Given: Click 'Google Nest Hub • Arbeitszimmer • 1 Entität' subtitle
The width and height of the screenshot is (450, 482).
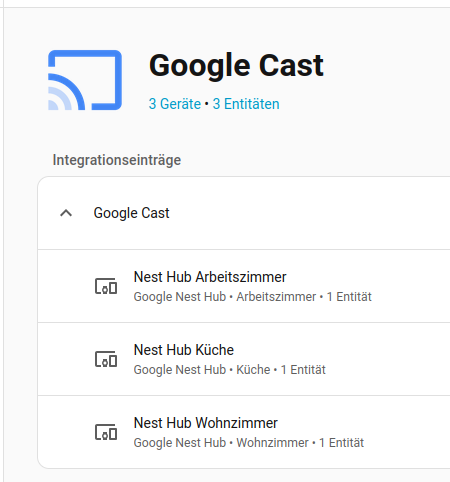Looking at the screenshot, I should pyautogui.click(x=252, y=297).
